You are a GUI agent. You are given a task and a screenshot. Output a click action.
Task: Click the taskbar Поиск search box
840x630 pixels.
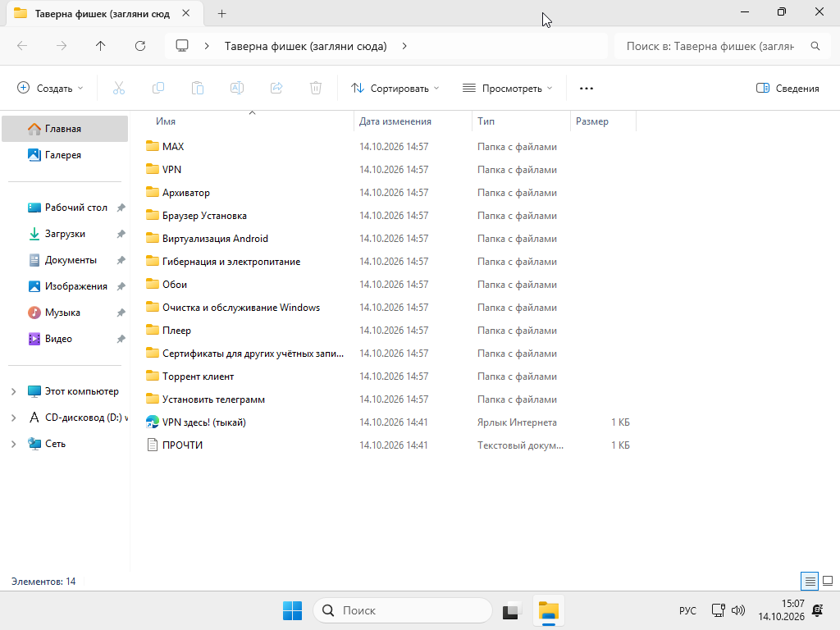402,610
